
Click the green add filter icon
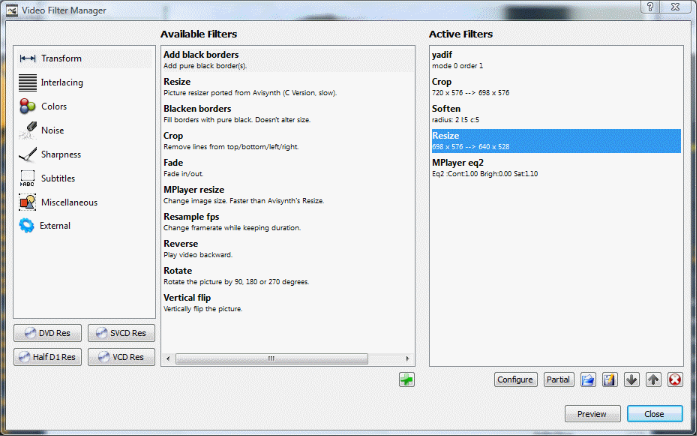(406, 380)
